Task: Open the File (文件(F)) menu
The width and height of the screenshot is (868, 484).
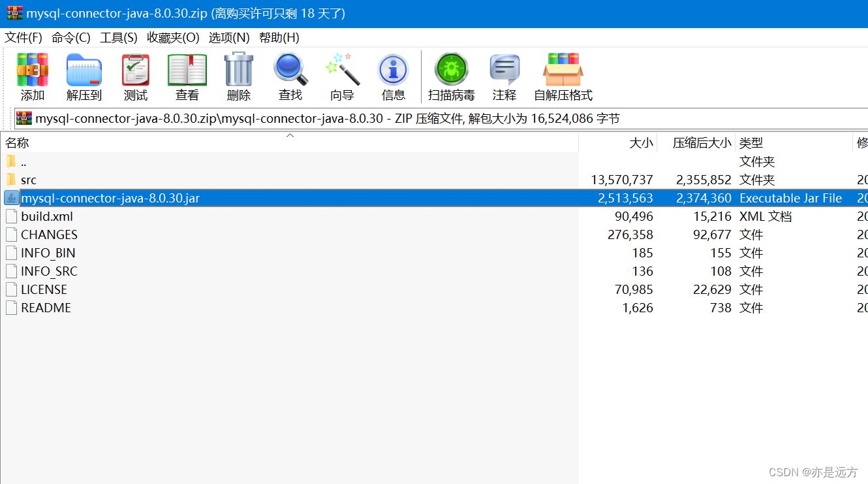Action: (23, 38)
